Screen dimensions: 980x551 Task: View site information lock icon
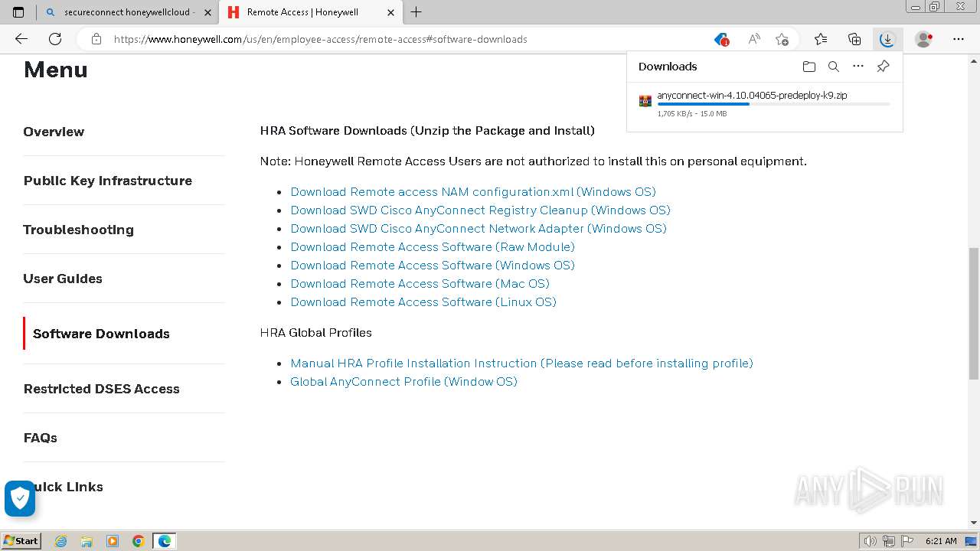point(96,39)
